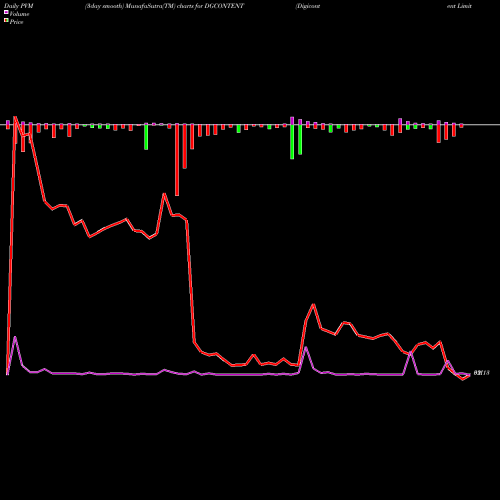Click the Volume legend color swatch
Image resolution: width=500 pixels, height=500 pixels.
(6, 12)
